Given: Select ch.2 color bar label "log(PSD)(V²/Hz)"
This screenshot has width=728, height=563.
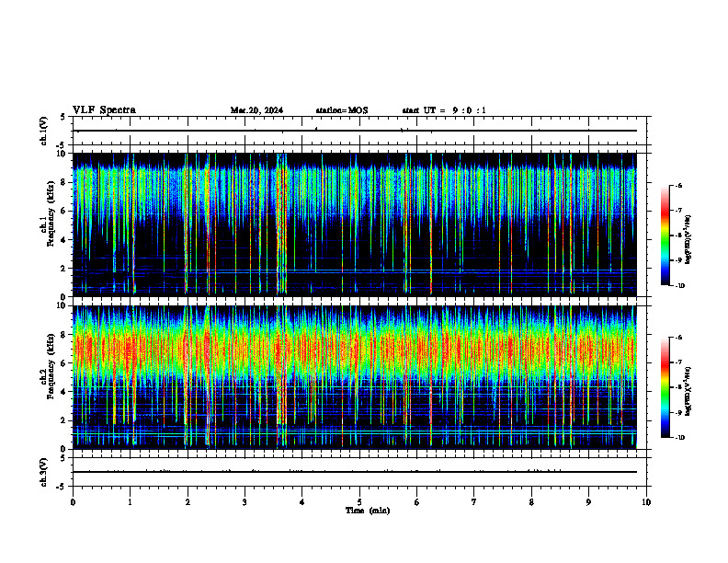Looking at the screenshot, I should (x=688, y=391).
